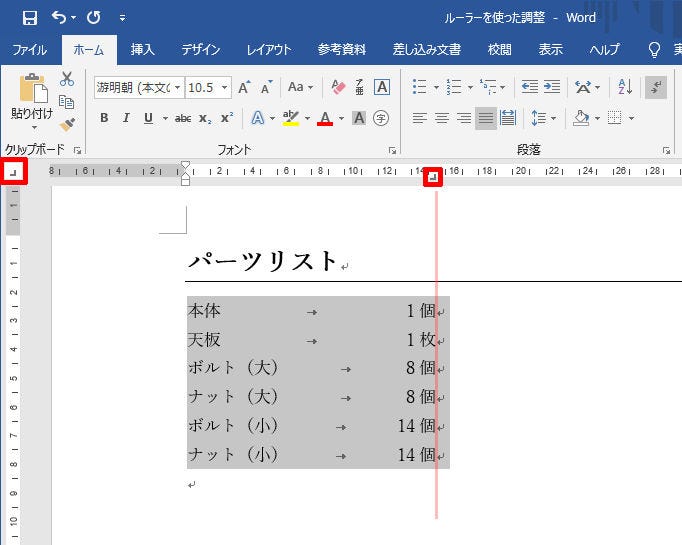The width and height of the screenshot is (682, 545).
Task: Click the tab stop selector at ruler corner
Action: 14,172
